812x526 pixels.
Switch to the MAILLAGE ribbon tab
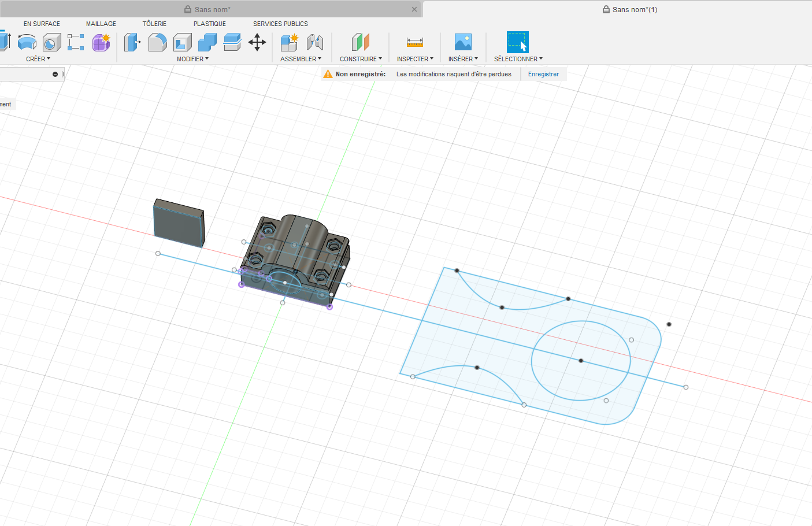pos(101,24)
